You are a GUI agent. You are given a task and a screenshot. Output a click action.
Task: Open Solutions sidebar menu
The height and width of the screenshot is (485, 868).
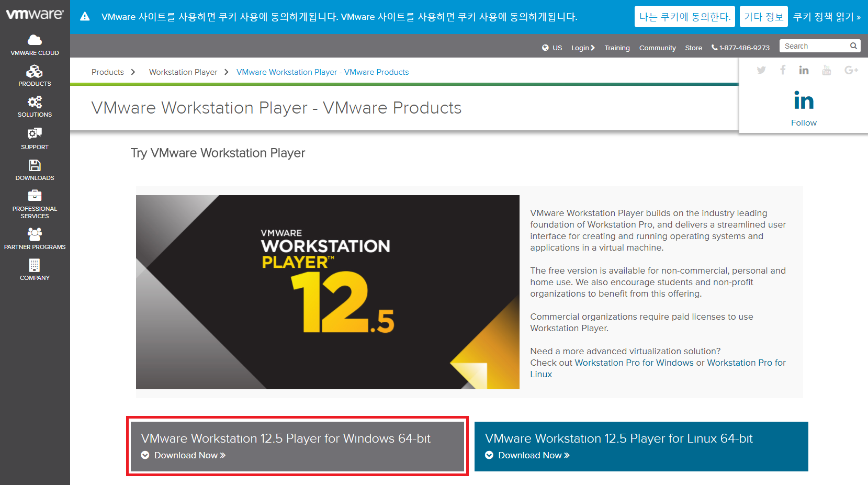[35, 107]
